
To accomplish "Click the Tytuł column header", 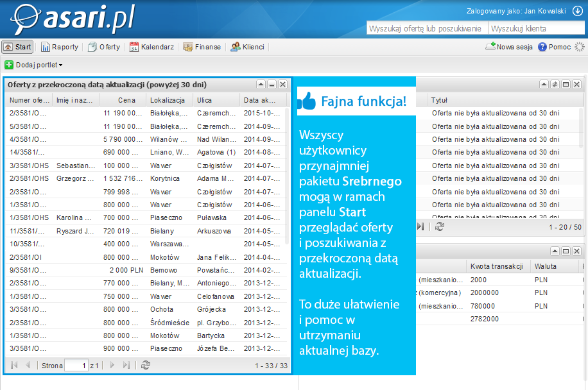I will [x=505, y=100].
